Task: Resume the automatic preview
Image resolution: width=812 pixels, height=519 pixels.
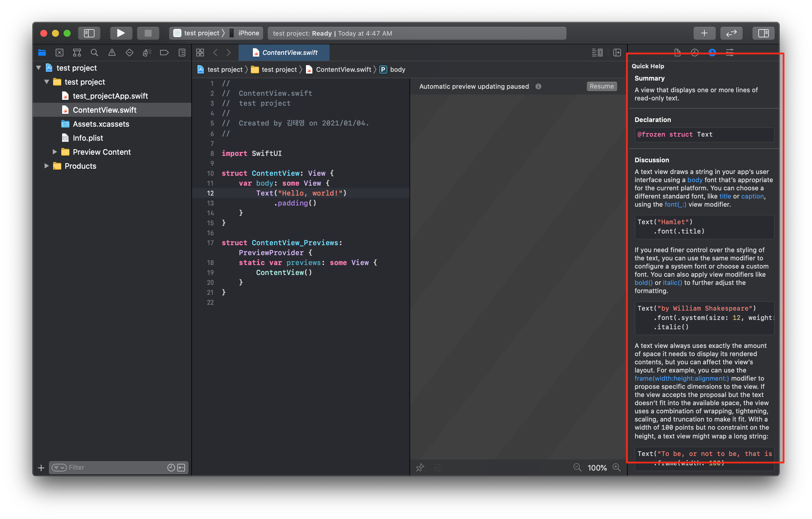Action: tap(602, 86)
